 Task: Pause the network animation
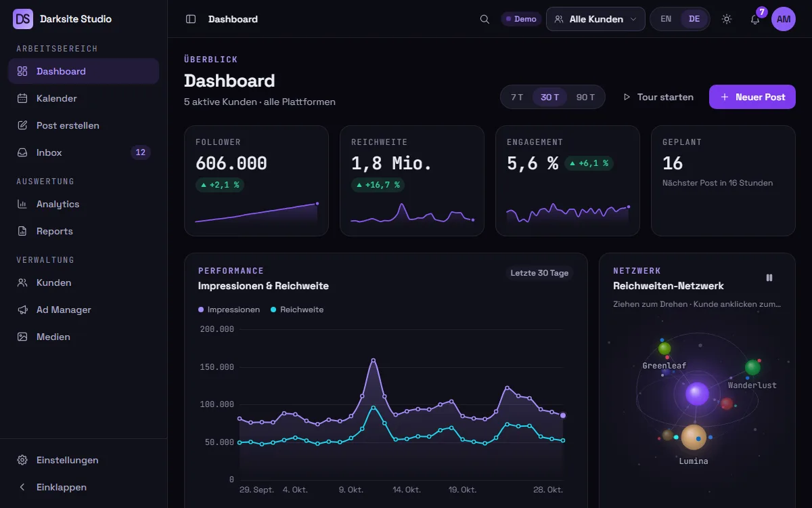(x=769, y=278)
